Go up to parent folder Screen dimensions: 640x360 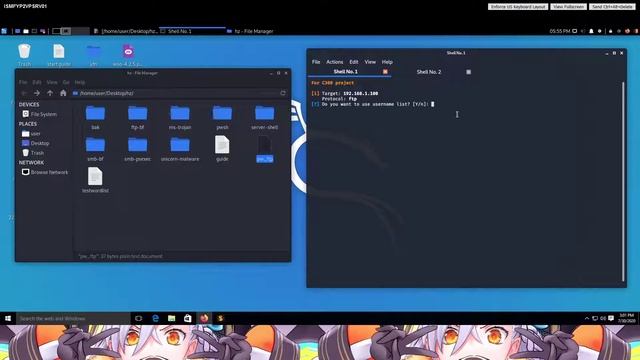(x=50, y=93)
